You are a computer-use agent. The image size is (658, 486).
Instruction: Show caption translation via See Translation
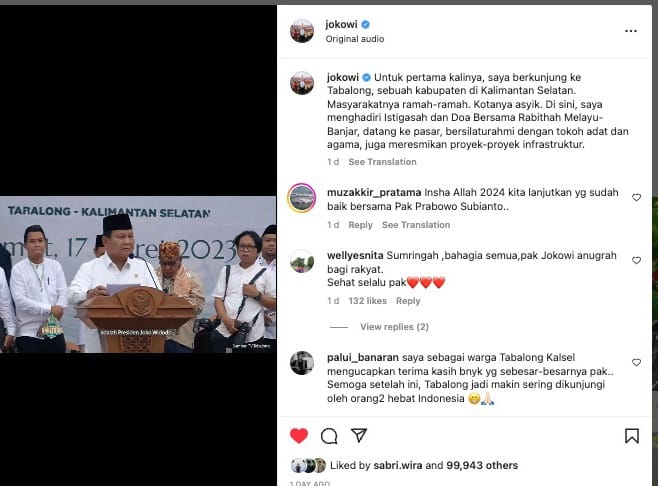pos(382,162)
